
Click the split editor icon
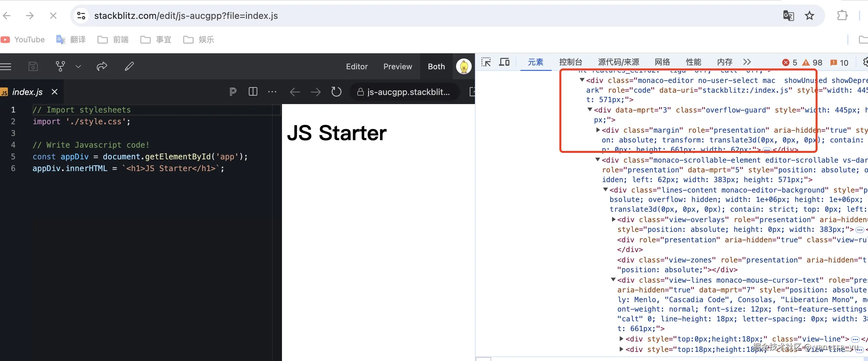click(x=253, y=92)
